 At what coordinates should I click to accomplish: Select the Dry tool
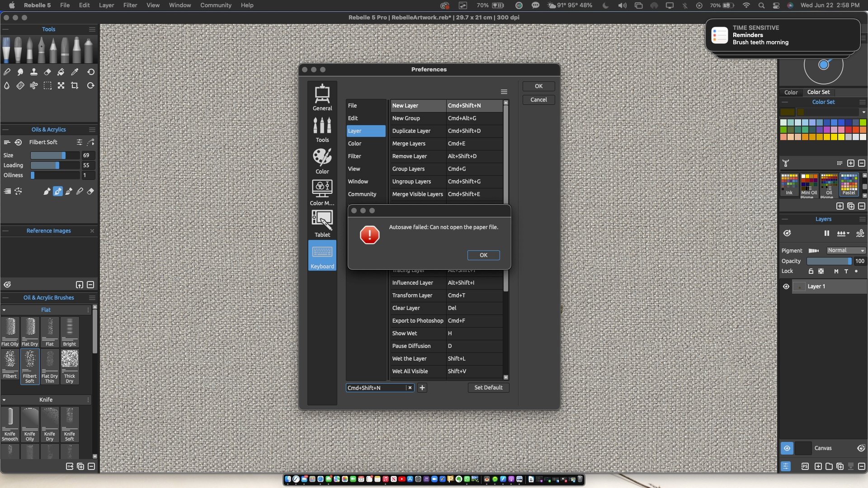pos(20,85)
